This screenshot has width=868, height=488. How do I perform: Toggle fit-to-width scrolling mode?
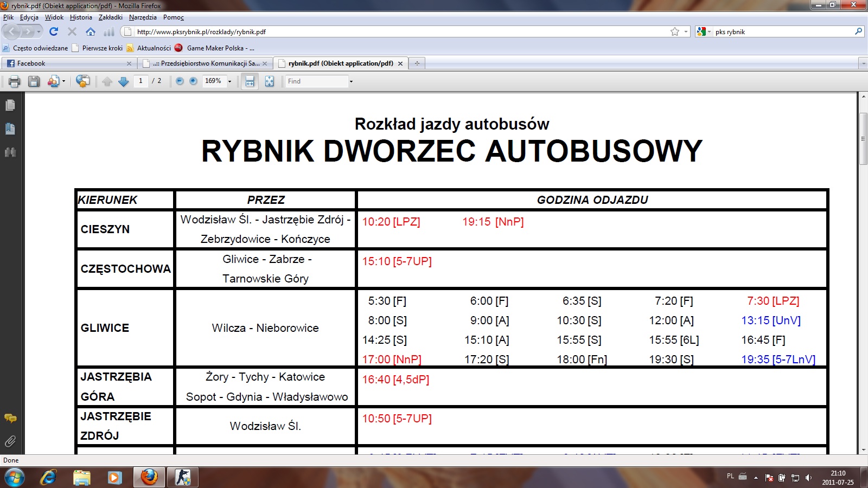pyautogui.click(x=250, y=81)
